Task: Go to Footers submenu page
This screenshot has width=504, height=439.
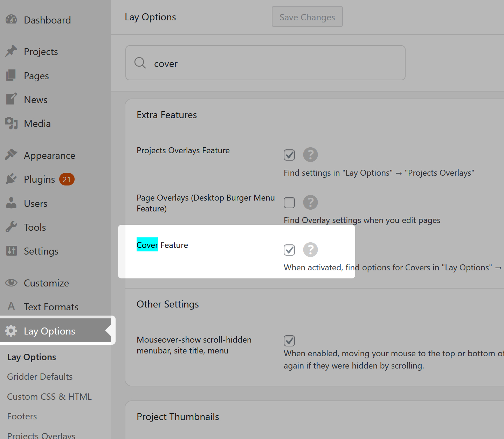Action: tap(22, 416)
